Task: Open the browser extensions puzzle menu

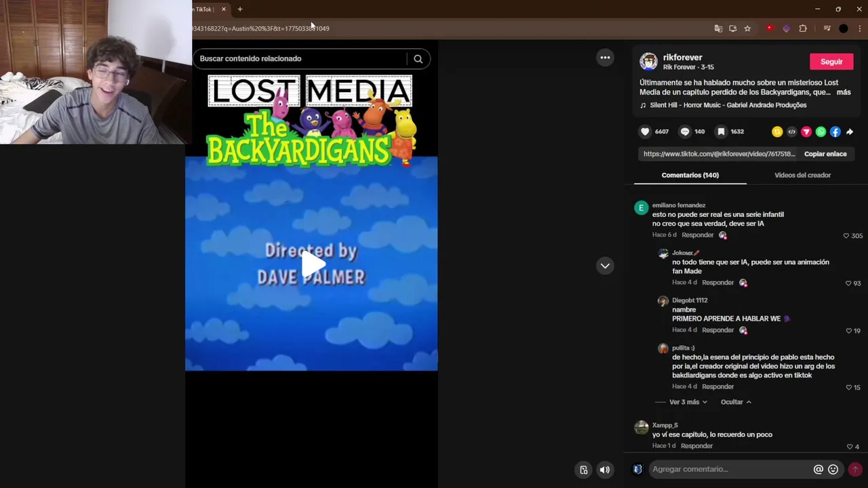Action: click(x=803, y=28)
